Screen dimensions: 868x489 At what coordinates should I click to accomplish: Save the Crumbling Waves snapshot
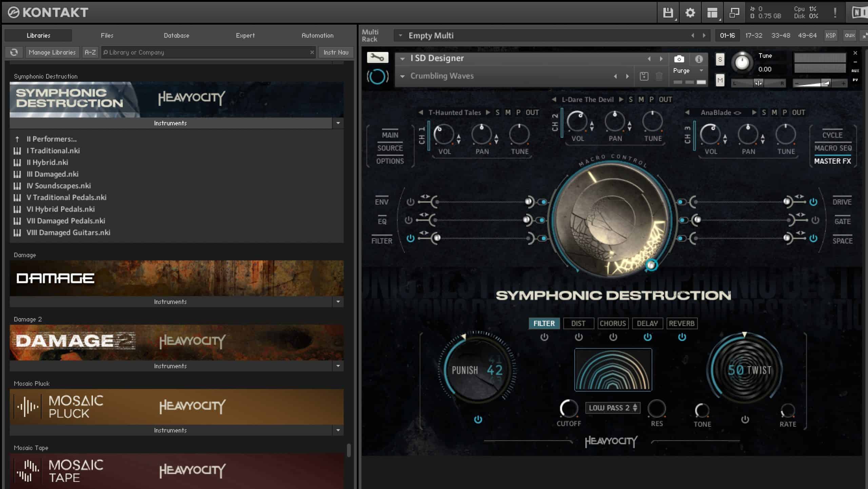click(x=644, y=76)
